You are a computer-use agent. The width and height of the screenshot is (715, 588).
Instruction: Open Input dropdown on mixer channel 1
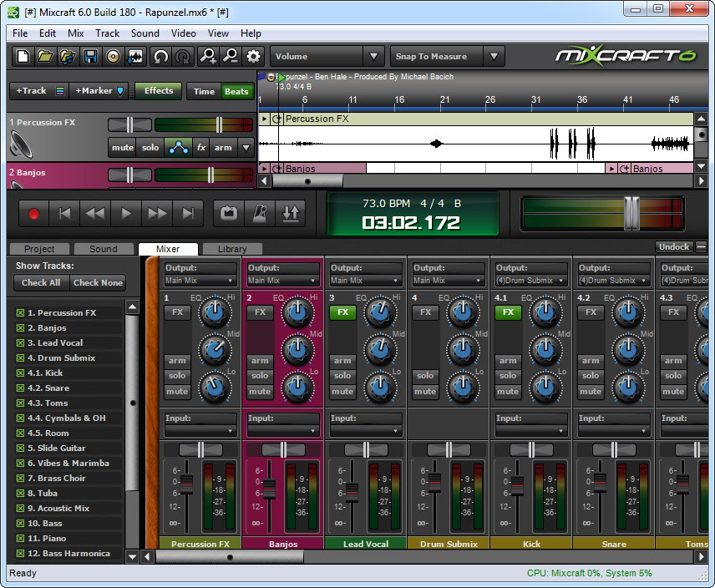coord(200,430)
